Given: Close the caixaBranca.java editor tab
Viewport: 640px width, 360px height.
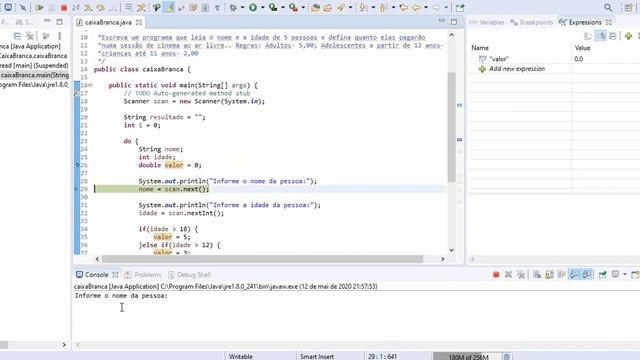Looking at the screenshot, I should tap(139, 22).
